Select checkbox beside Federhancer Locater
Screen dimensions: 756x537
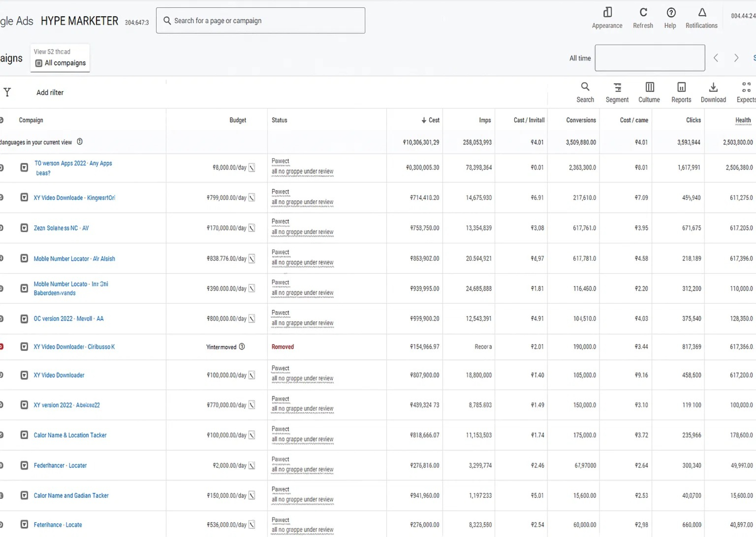click(24, 466)
